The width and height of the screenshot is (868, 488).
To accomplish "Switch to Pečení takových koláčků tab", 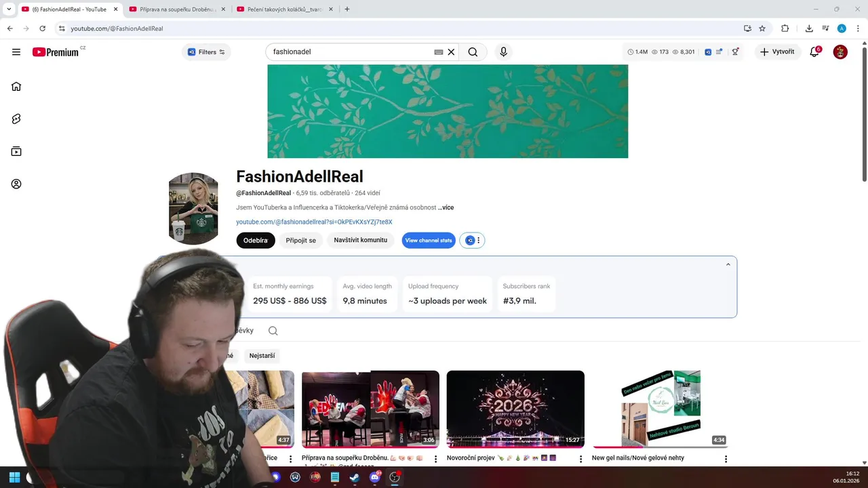I will click(x=285, y=9).
